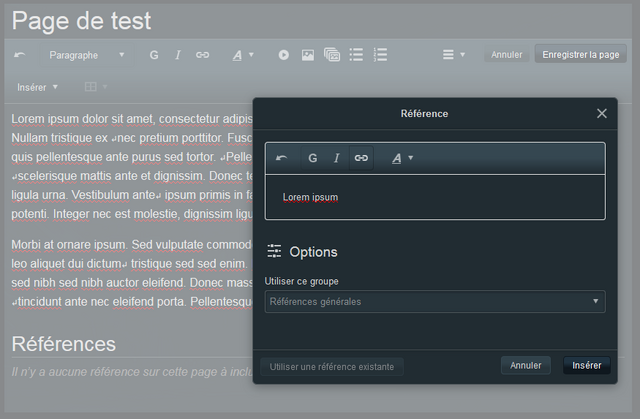The height and width of the screenshot is (419, 640).
Task: Click Utiliser une référence existante
Action: 332,367
